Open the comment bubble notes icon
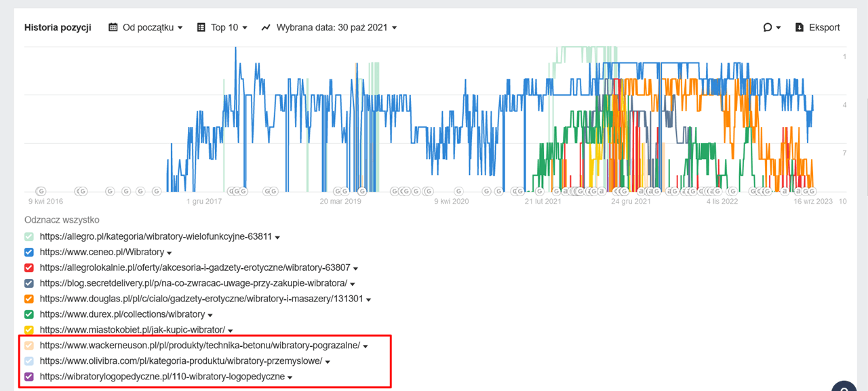868x391 pixels. 768,28
